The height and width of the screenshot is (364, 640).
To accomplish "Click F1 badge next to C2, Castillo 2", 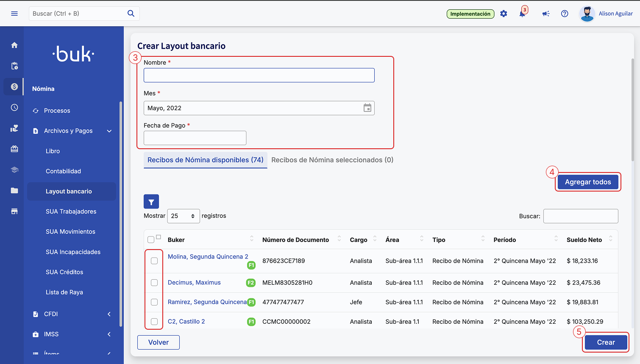I will 251,322.
